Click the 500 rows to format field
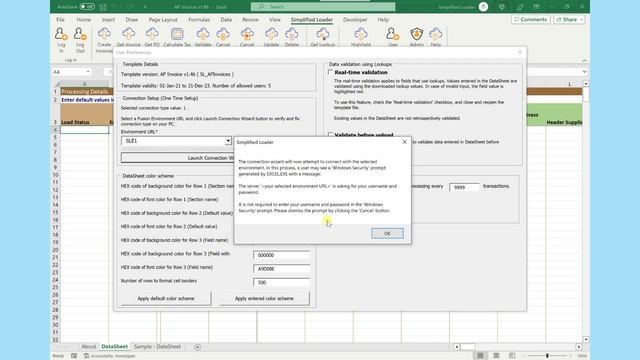 point(282,282)
